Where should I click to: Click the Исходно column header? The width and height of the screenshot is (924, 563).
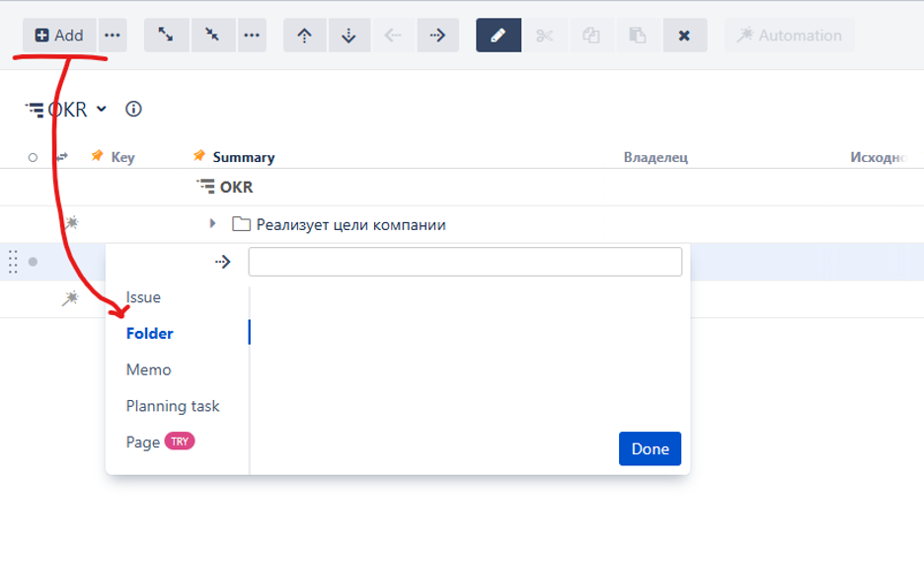pyautogui.click(x=878, y=157)
